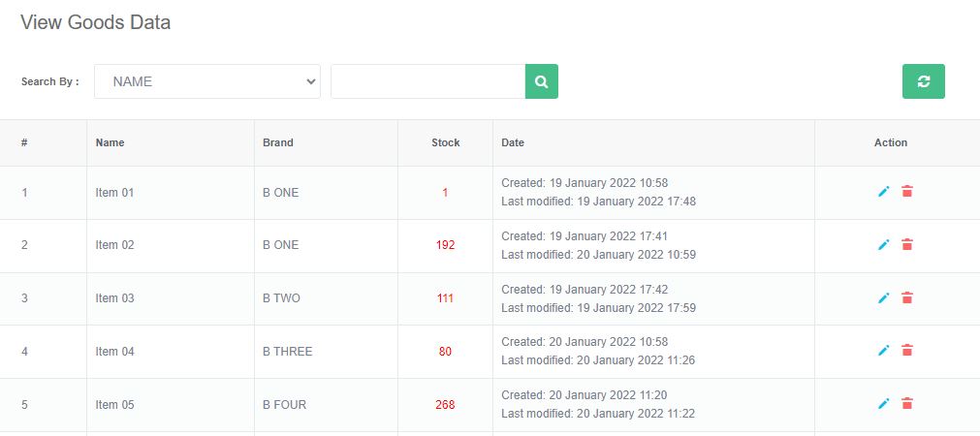Image resolution: width=980 pixels, height=436 pixels.
Task: Delete Item 05 using trash icon
Action: [x=907, y=404]
